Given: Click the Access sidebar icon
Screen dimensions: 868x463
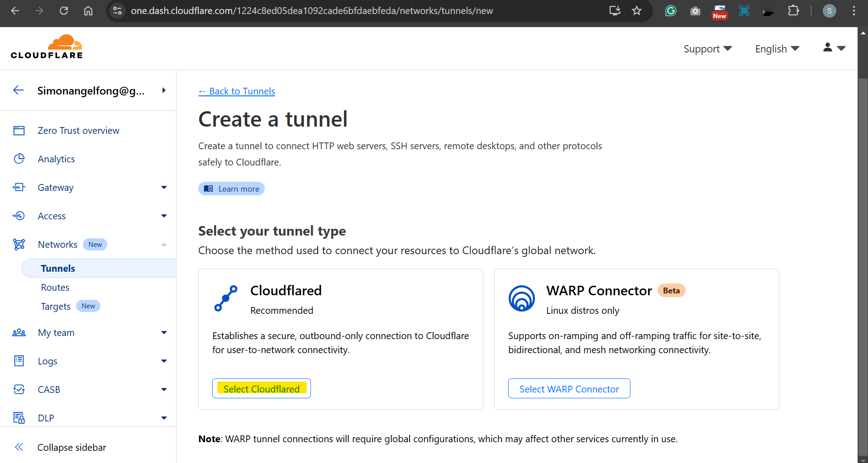Looking at the screenshot, I should coord(19,216).
